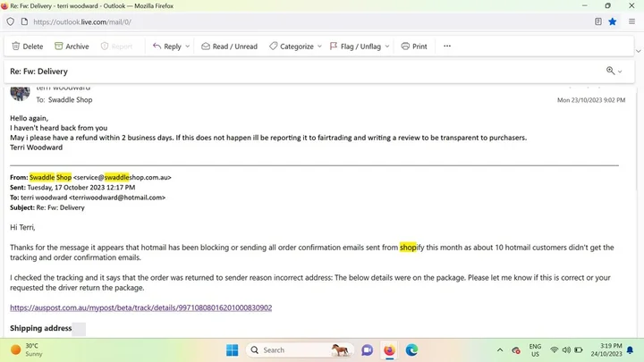Toggle Read / Unread status
644x362 pixels.
(x=229, y=46)
